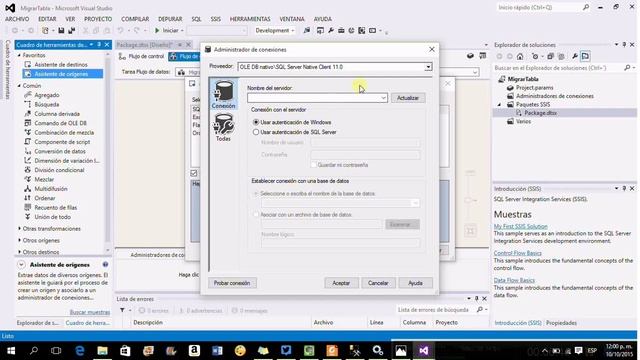
Task: Select the Todas page icon
Action: [x=223, y=127]
